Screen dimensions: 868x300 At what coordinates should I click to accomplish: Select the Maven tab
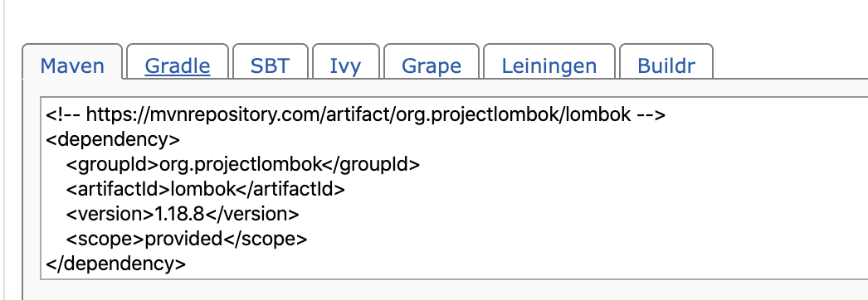click(72, 66)
